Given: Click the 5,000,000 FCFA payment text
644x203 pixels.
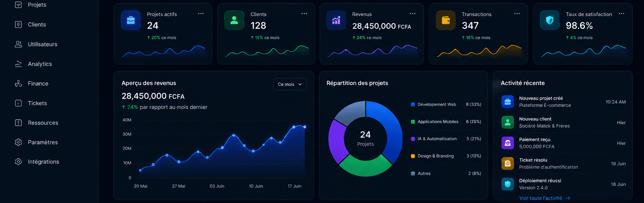Looking at the screenshot, I should [x=537, y=146].
